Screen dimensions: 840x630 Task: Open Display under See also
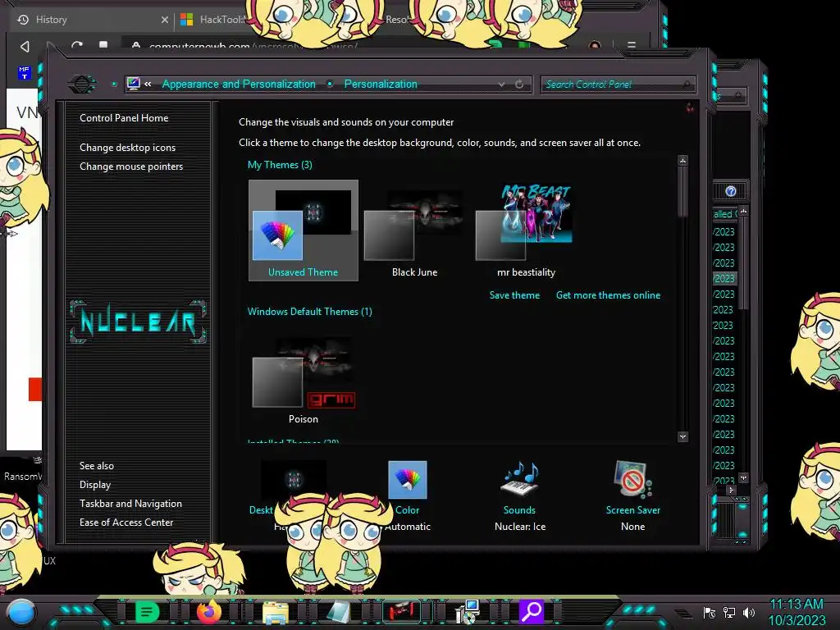coord(95,485)
